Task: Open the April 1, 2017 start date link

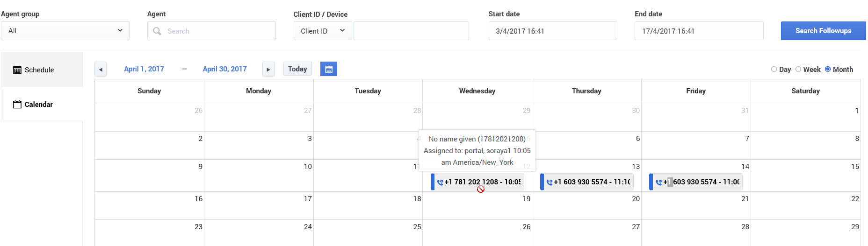Action: click(144, 69)
